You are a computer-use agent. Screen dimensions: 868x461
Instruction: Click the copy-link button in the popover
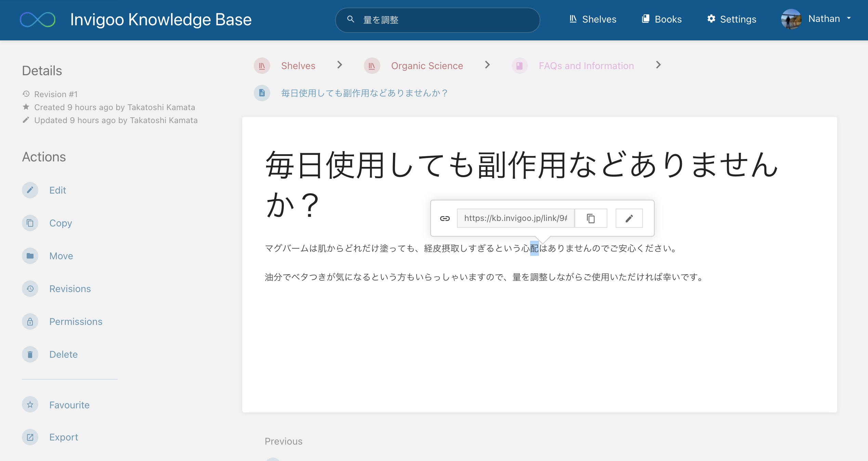(591, 218)
